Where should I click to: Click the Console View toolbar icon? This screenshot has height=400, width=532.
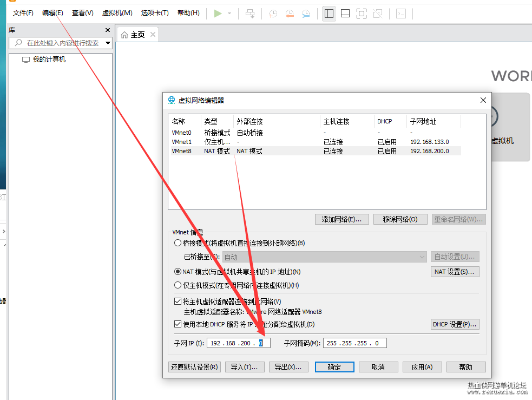point(401,14)
